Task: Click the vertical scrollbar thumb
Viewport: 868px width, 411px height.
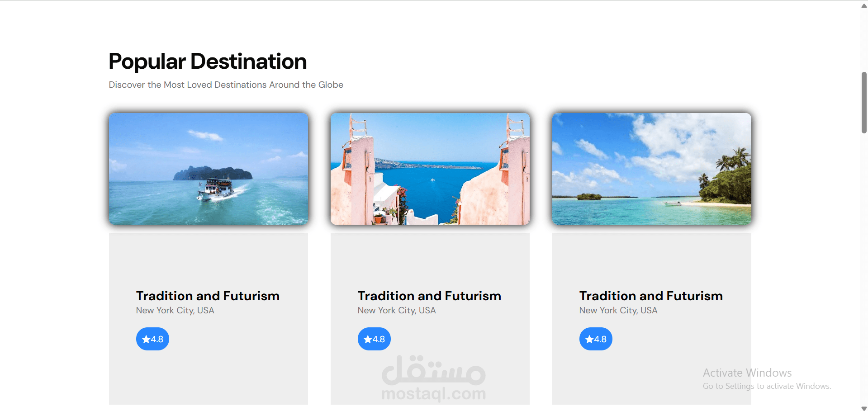Action: pyautogui.click(x=864, y=103)
